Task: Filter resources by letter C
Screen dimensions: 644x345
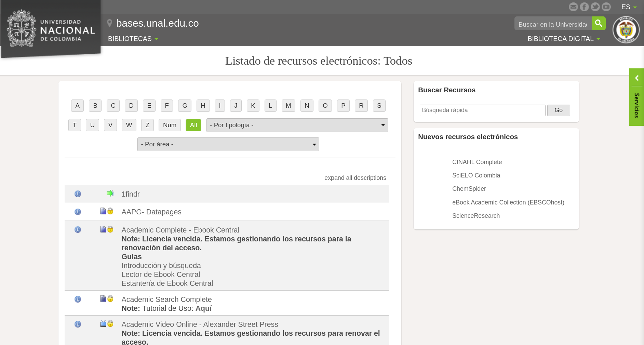Action: tap(113, 106)
